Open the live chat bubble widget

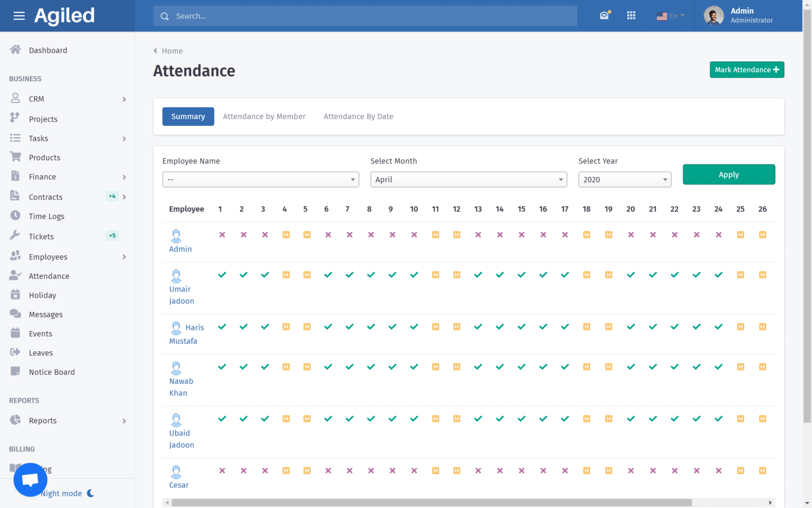(30, 480)
